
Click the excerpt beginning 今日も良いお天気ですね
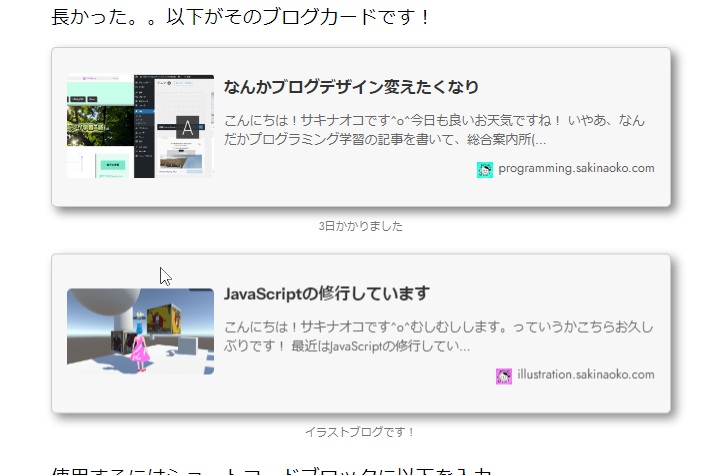(x=435, y=130)
